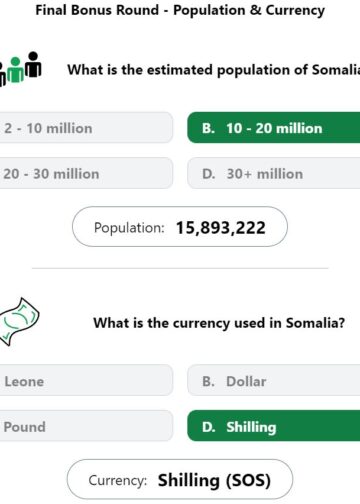Click the banknote currency icon
The image size is (360, 504).
[19, 322]
